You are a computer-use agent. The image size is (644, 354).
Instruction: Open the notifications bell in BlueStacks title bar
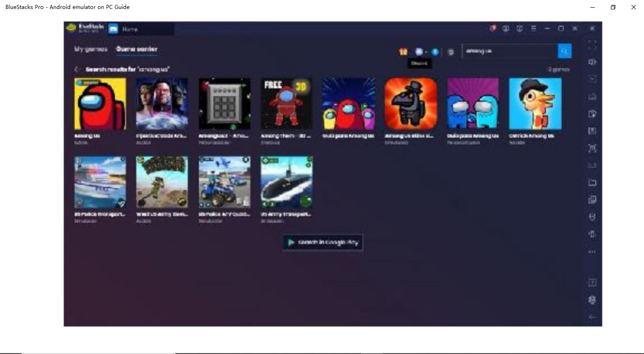point(493,28)
